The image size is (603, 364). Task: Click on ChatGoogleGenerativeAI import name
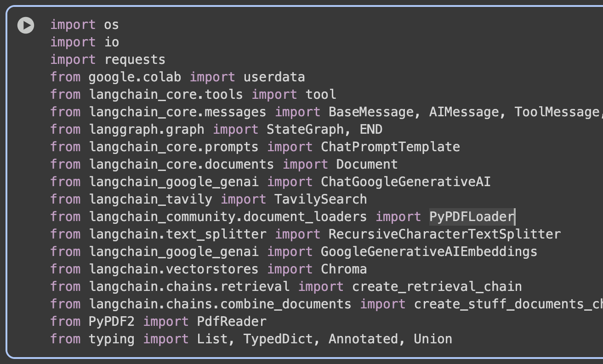pyautogui.click(x=405, y=182)
